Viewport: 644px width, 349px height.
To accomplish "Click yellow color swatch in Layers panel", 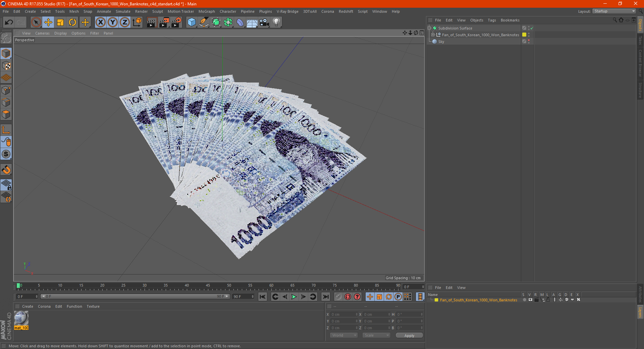I will pos(436,300).
